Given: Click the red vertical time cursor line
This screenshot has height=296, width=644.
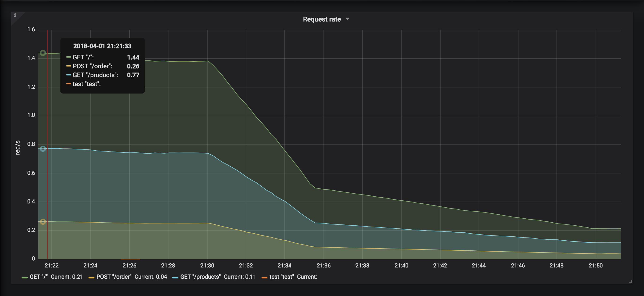Looking at the screenshot, I should (47, 150).
